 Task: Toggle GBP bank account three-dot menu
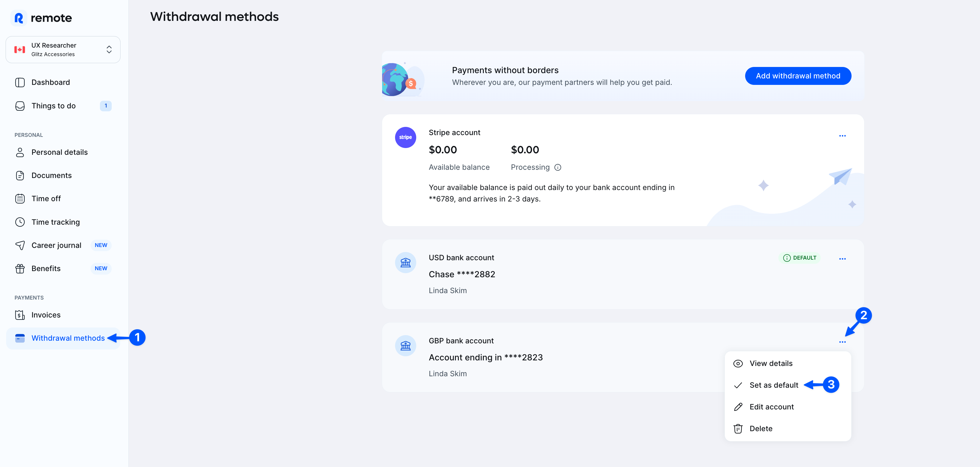pyautogui.click(x=842, y=342)
